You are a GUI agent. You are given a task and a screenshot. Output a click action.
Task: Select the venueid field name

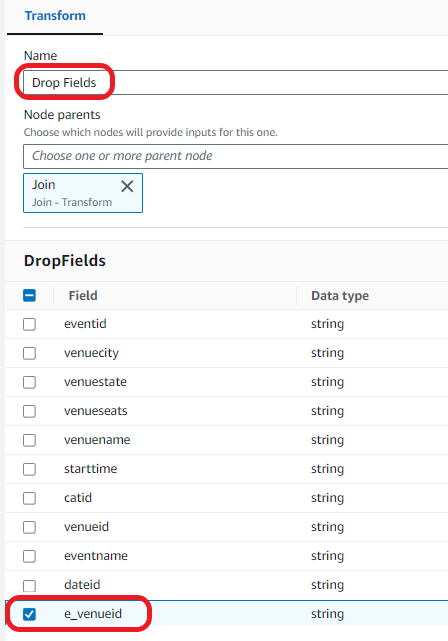click(86, 527)
